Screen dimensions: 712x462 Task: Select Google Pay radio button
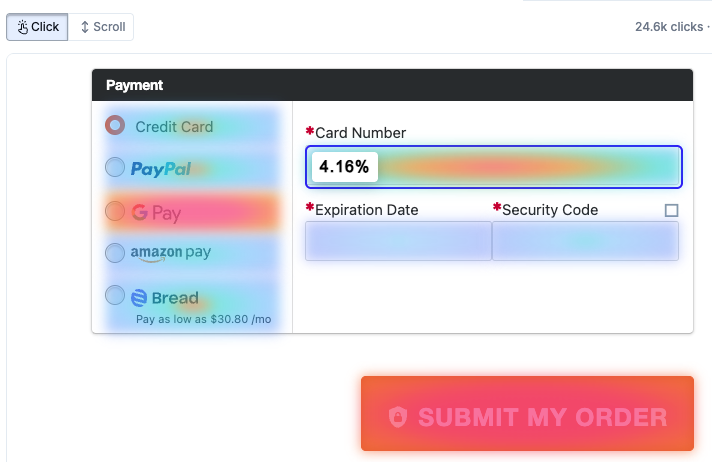(115, 211)
